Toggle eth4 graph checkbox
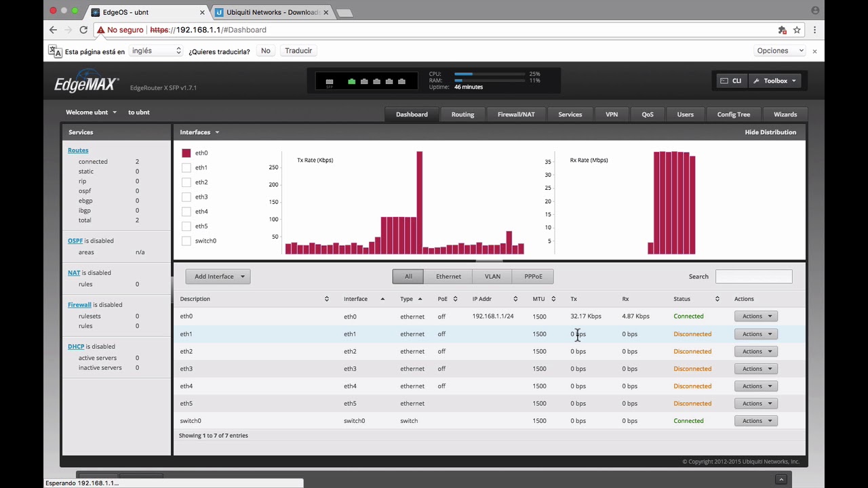Screen dimensions: 868x488 tap(186, 211)
